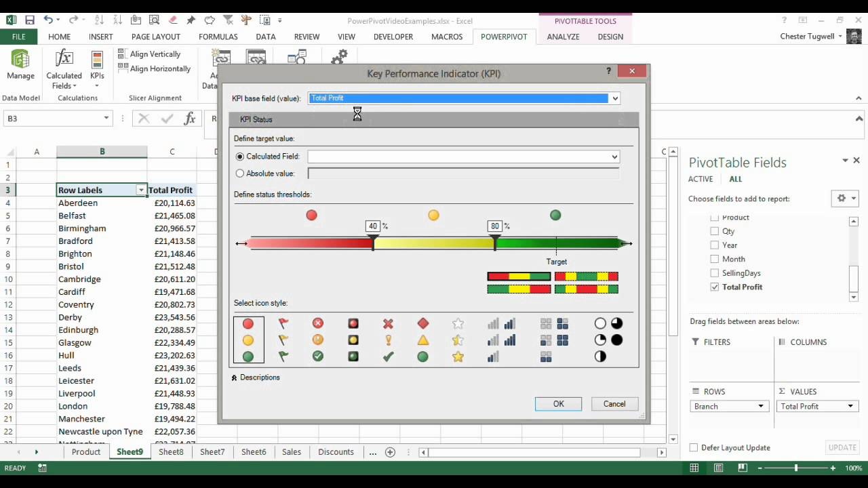Select the circled cross and check symbols style
Viewport: 868px width, 488px height.
point(318,340)
